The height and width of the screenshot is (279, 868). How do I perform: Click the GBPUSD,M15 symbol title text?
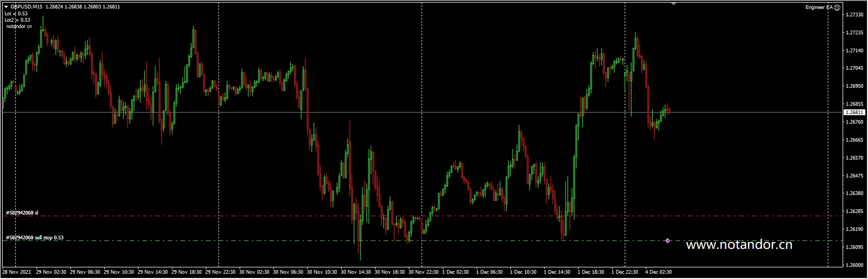coord(28,7)
